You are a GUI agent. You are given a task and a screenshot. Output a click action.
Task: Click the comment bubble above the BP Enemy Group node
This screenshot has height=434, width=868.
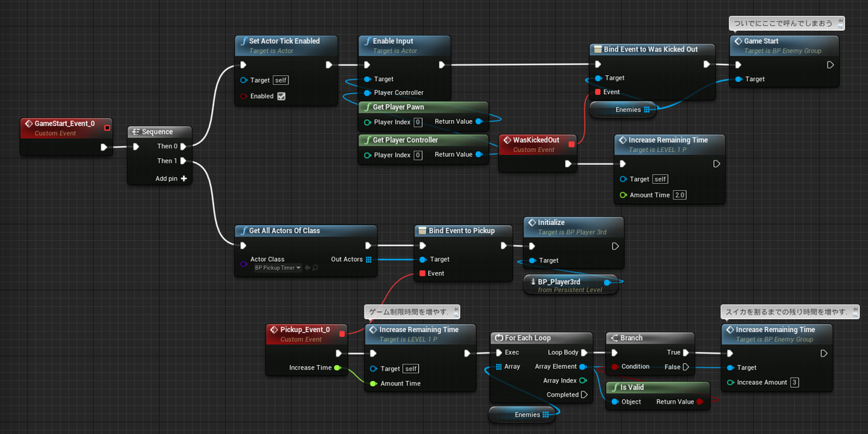coord(790,312)
